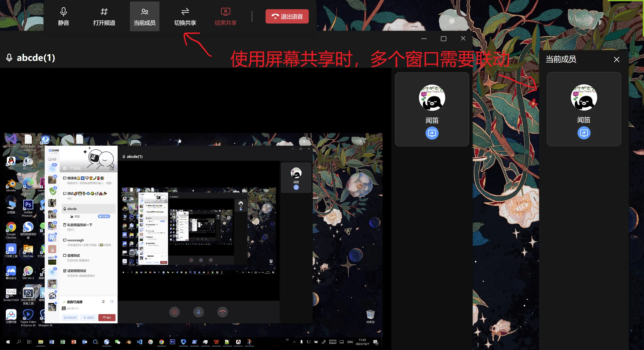Toggle the 当前成员 members panel
Viewport: 644px width, 350px height.
144,16
